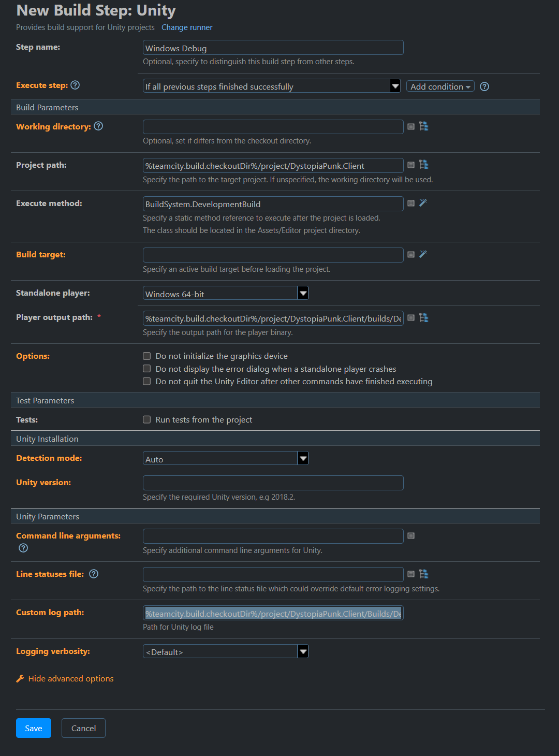The width and height of the screenshot is (559, 756).
Task: Open the Add condition menu
Action: coord(440,86)
